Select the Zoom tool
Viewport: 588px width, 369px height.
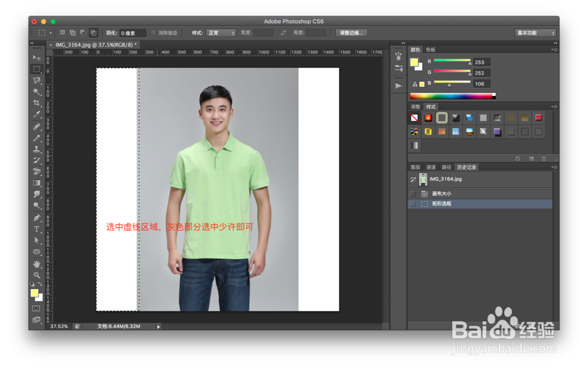click(x=36, y=275)
